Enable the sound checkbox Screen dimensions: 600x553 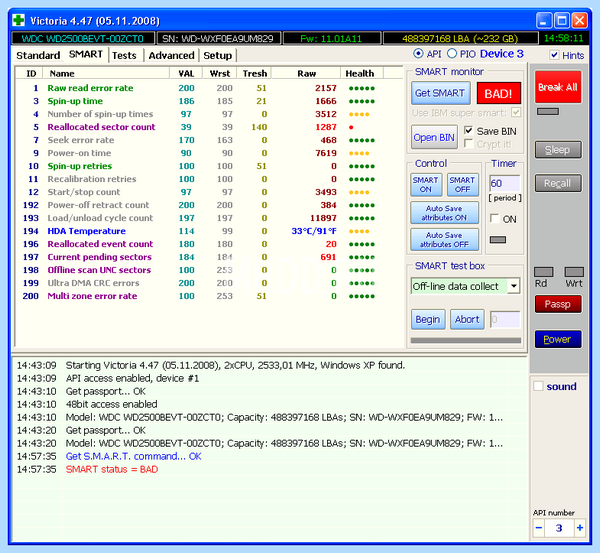[x=538, y=386]
